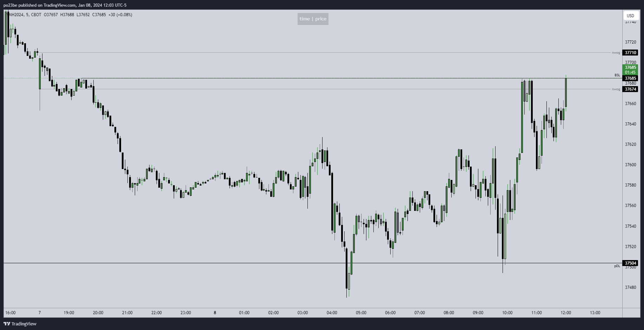Open the USD currency selector
The height and width of the screenshot is (330, 644).
coord(631,15)
